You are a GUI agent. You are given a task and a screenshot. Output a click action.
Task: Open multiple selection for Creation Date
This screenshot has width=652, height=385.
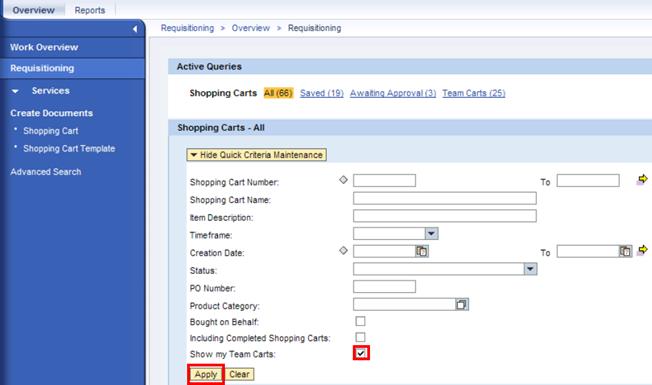642,250
